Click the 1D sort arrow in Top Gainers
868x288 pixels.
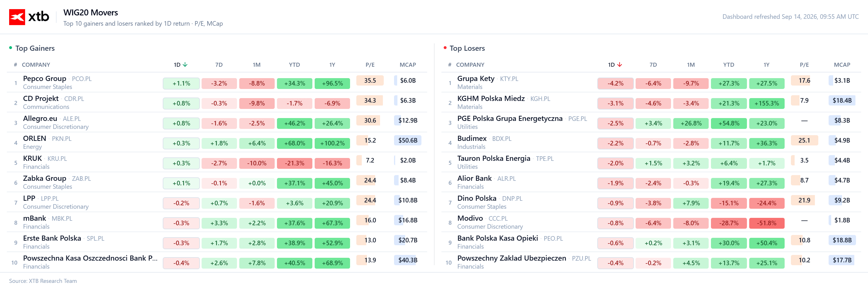pyautogui.click(x=185, y=65)
